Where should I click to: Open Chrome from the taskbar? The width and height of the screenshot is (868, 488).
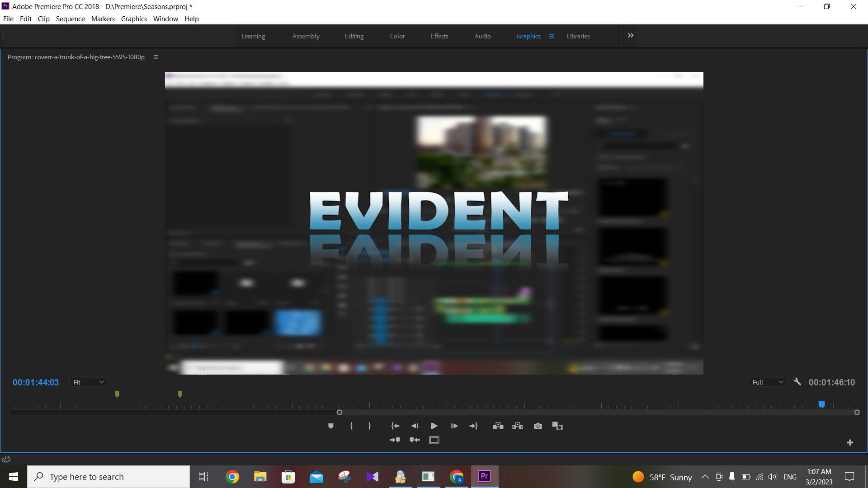point(232,477)
